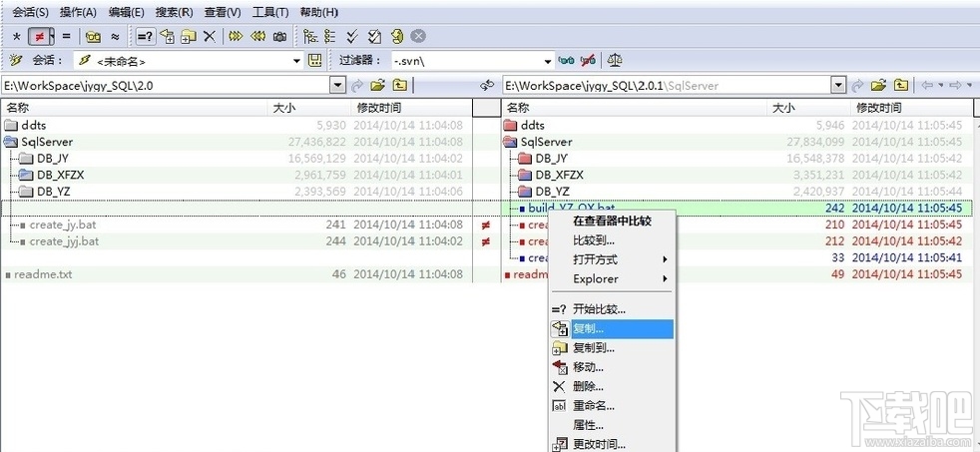Open the dropdown arrow beside the '≠' button
This screenshot has width=980, height=452.
[51, 37]
